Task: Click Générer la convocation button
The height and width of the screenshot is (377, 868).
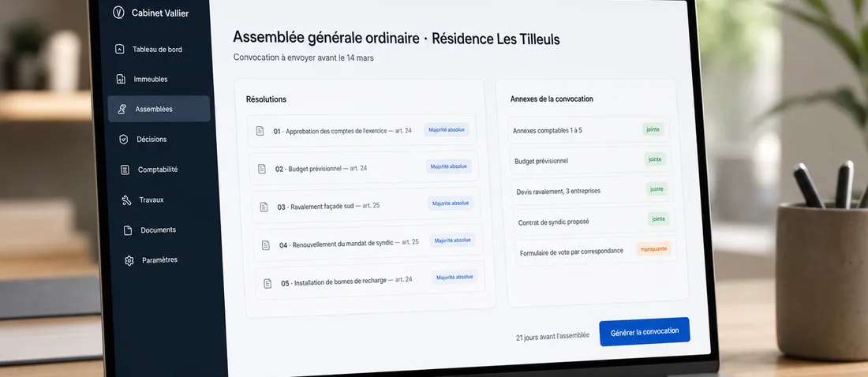Action: click(645, 331)
